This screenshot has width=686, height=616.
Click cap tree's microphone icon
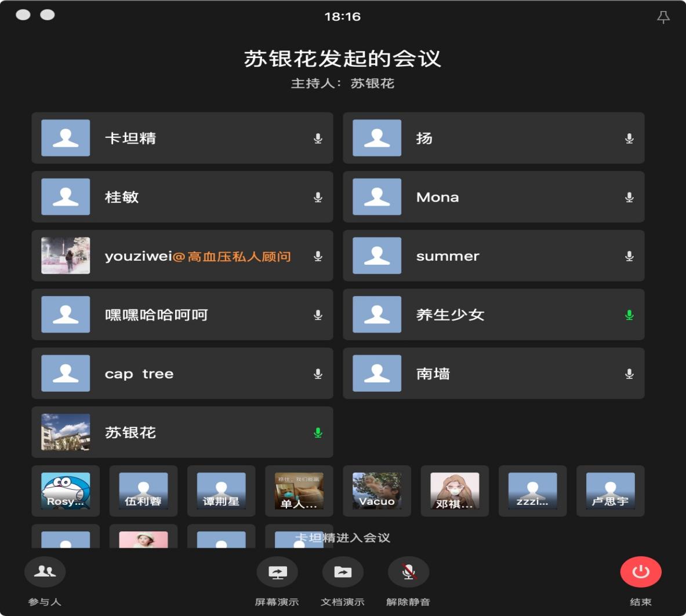pos(318,374)
